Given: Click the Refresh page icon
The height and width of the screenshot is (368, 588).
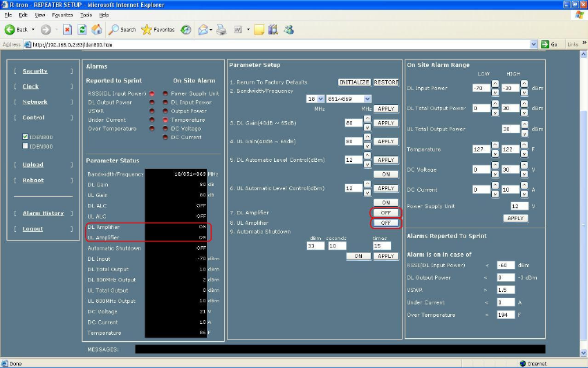Looking at the screenshot, I should coord(82,30).
